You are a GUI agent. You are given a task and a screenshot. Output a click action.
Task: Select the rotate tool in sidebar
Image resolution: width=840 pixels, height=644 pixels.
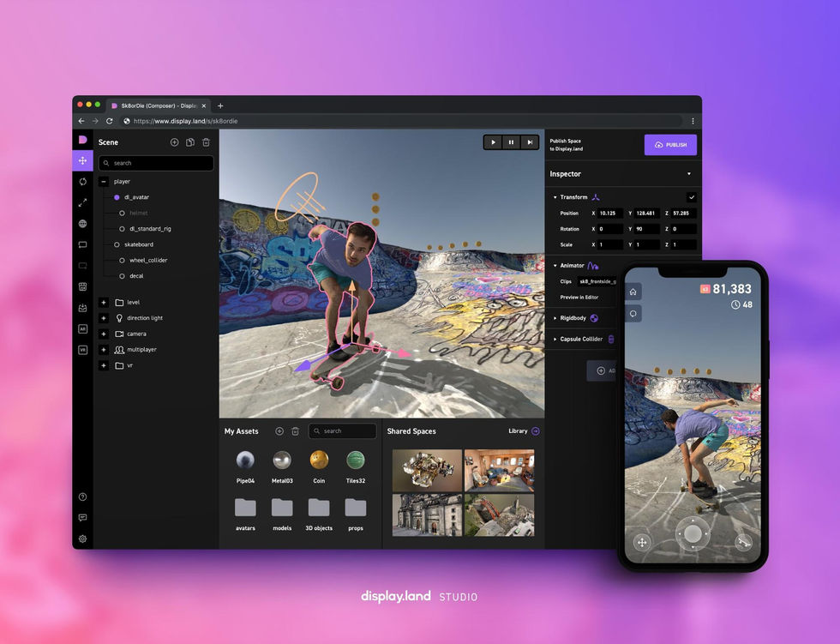82,182
